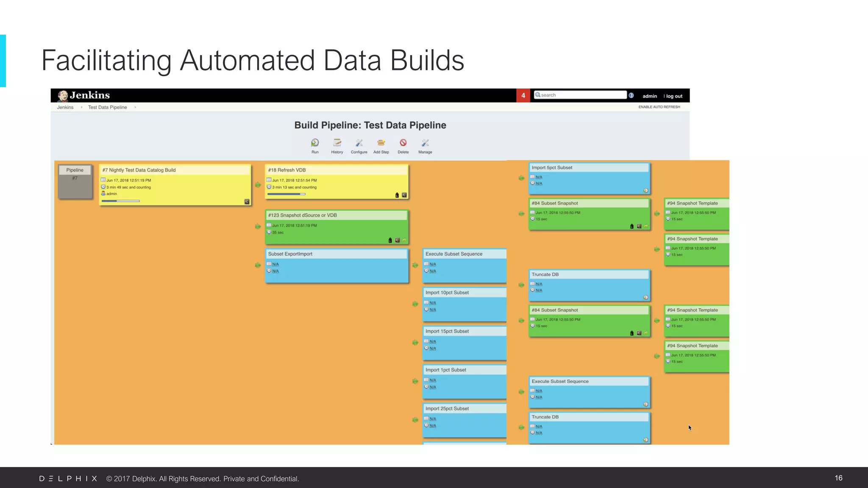Click the red Delete icon
The height and width of the screenshot is (488, 868).
[x=403, y=143]
